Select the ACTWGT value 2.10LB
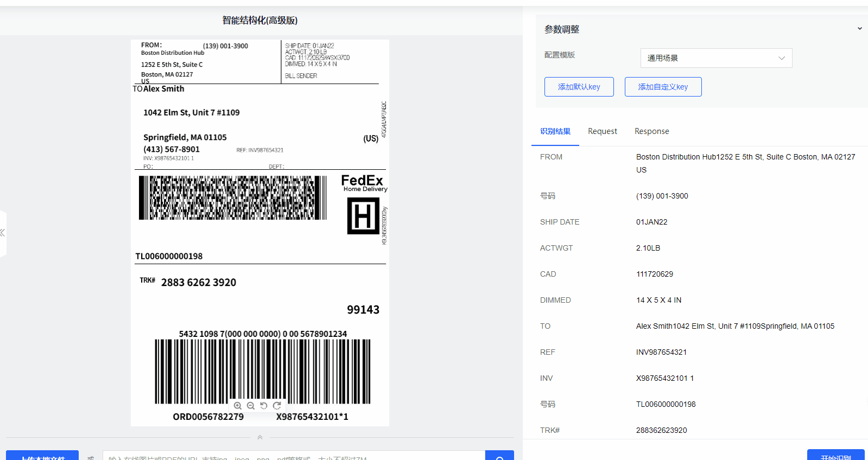This screenshot has height=460, width=868. click(x=648, y=248)
